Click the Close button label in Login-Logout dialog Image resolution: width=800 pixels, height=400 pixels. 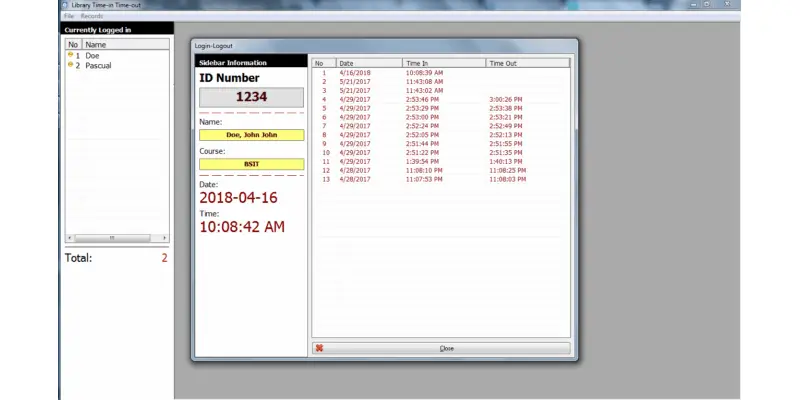pyautogui.click(x=446, y=348)
